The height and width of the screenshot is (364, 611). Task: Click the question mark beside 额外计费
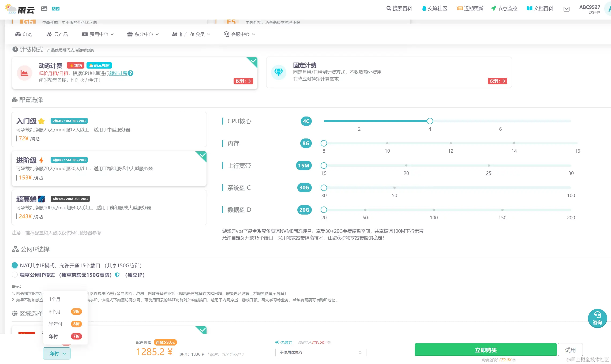tap(130, 73)
